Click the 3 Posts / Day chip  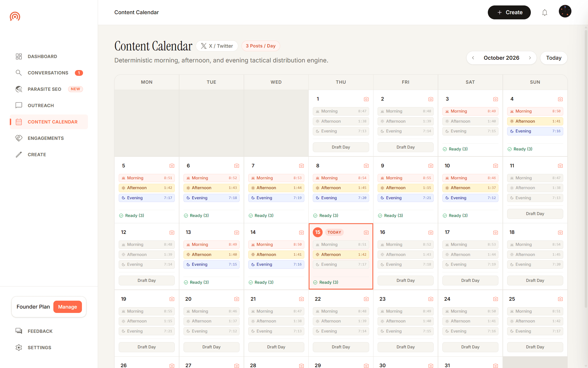pyautogui.click(x=261, y=46)
